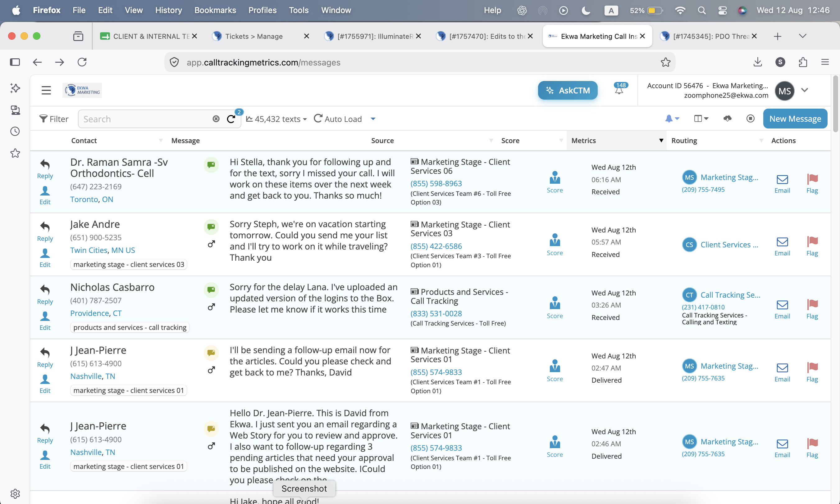Open the Toronto location link
Image resolution: width=840 pixels, height=504 pixels.
(x=84, y=199)
